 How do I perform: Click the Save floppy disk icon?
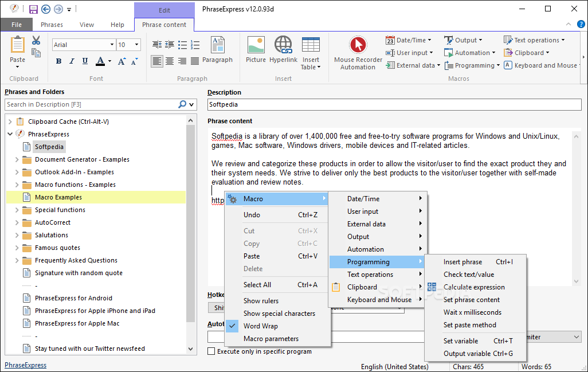(x=33, y=9)
